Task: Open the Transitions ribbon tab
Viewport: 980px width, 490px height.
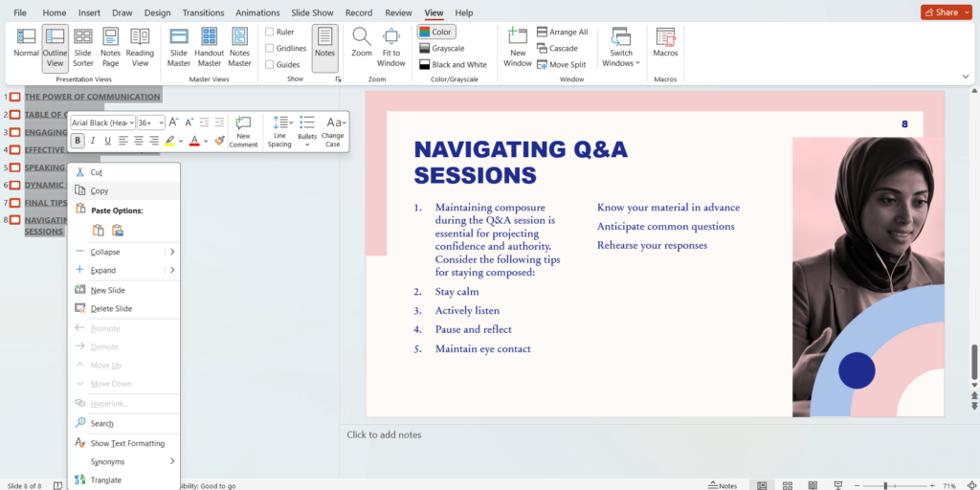Action: 202,12
